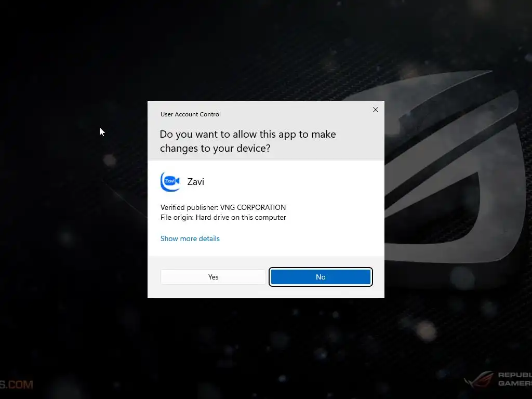Image resolution: width=532 pixels, height=399 pixels.
Task: Click the .COM watermark in the corner
Action: coord(16,384)
